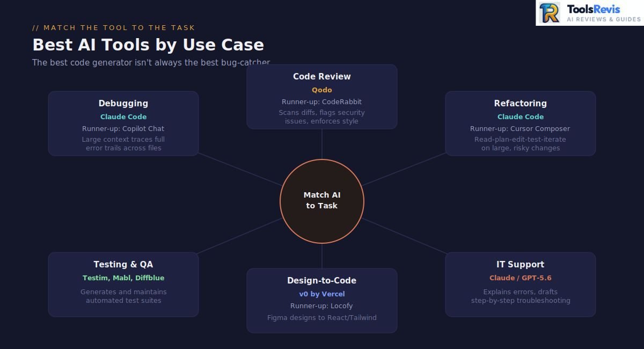The width and height of the screenshot is (644, 349).
Task: Click 'Explains errors, drafts step-by-step troubleshooting' text
Action: coord(521,296)
